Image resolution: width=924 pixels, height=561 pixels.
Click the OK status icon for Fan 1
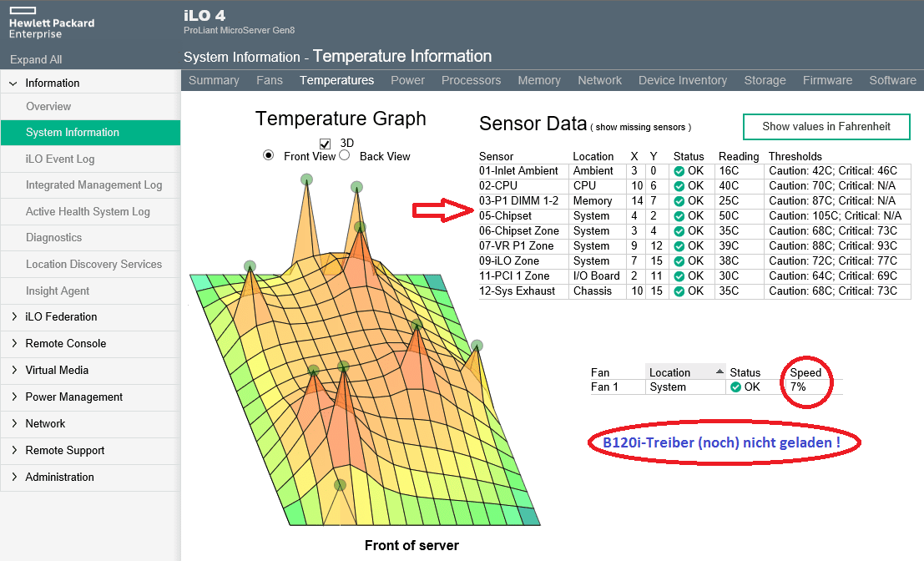point(735,387)
